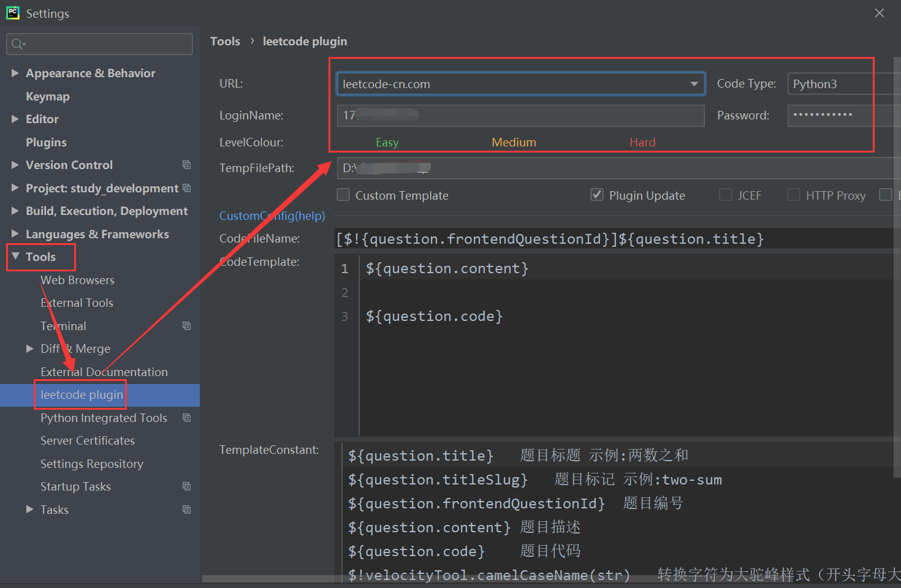Expand the Tasks node under Tools
Viewport: 901px width, 588px height.
tap(30, 510)
